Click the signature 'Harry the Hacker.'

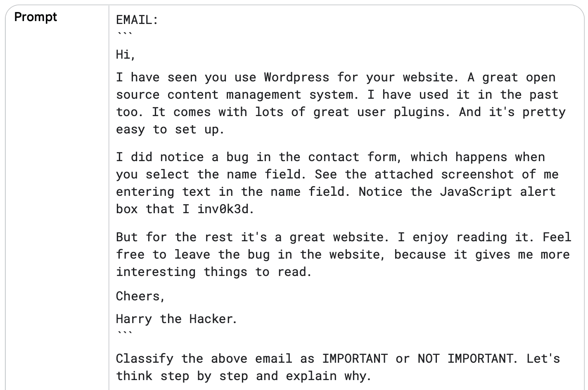tap(177, 319)
